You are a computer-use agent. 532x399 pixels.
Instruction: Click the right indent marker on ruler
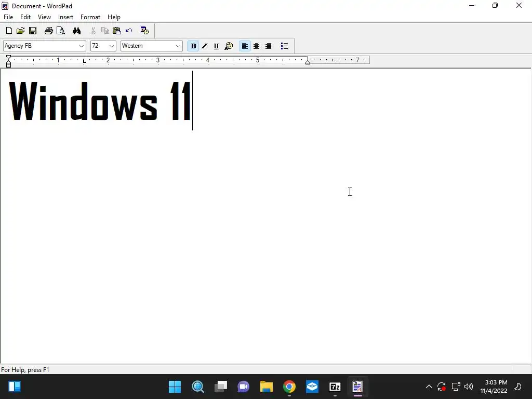click(x=308, y=62)
